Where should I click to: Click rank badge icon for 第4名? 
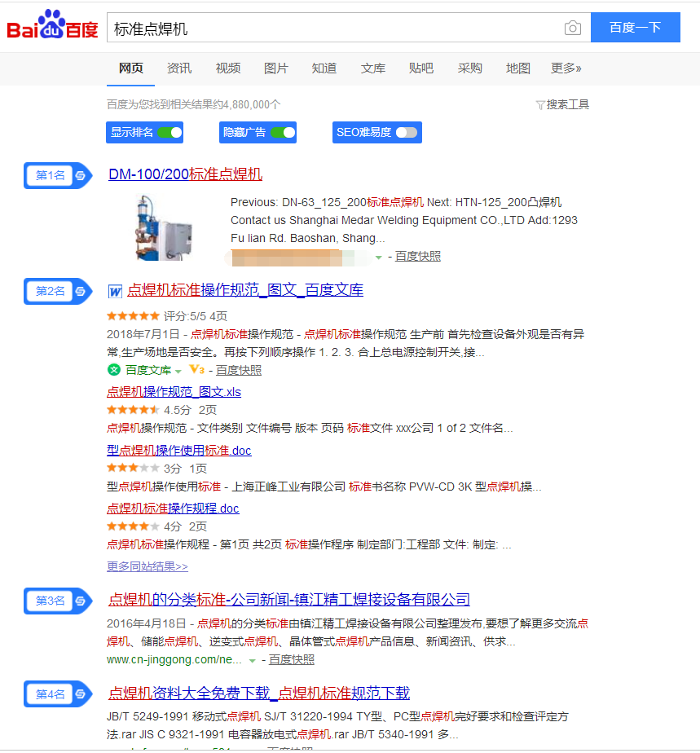(81, 694)
